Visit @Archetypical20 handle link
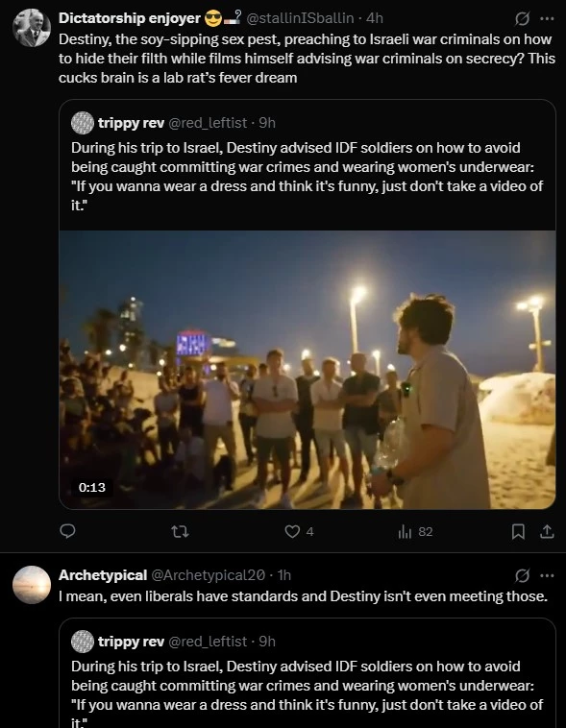566x728 pixels. coord(209,575)
